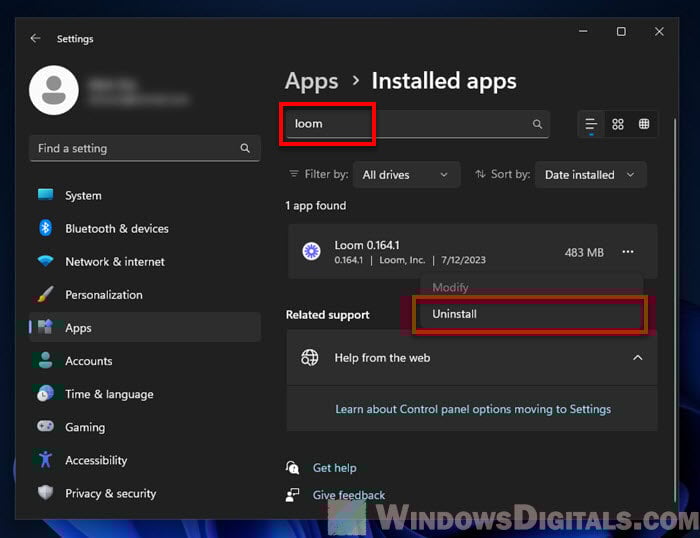Viewport: 700px width, 538px height.
Task: Switch to list view layout
Action: tap(591, 124)
